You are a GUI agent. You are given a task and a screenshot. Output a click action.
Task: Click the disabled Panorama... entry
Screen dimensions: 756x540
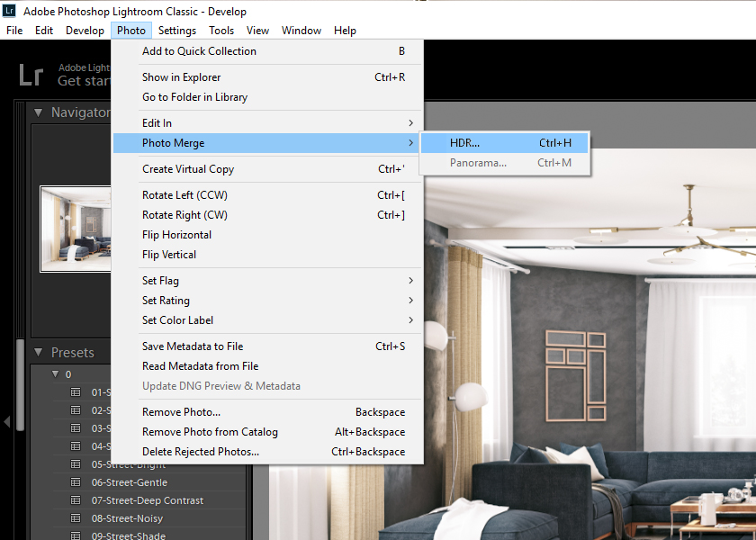click(x=504, y=163)
